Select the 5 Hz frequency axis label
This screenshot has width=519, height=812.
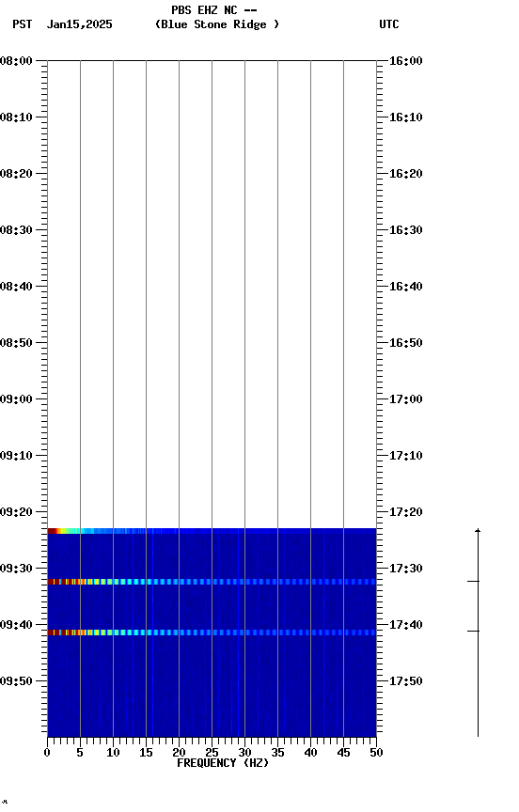(x=80, y=753)
